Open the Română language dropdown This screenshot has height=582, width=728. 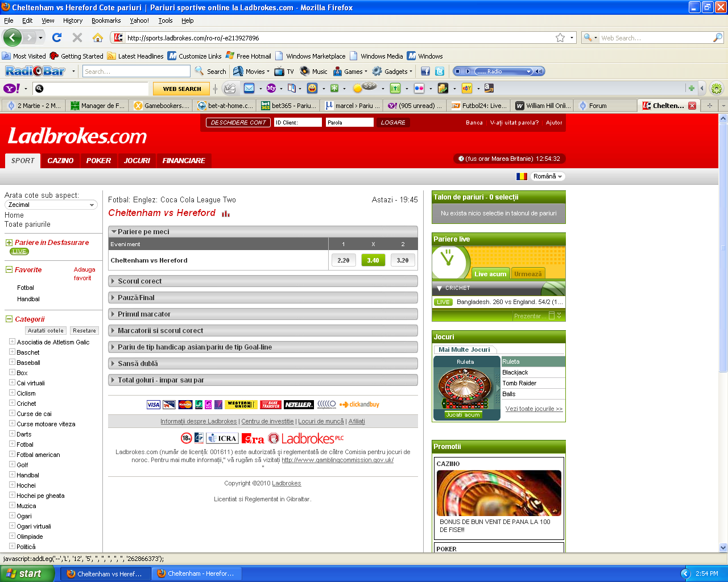(x=548, y=177)
